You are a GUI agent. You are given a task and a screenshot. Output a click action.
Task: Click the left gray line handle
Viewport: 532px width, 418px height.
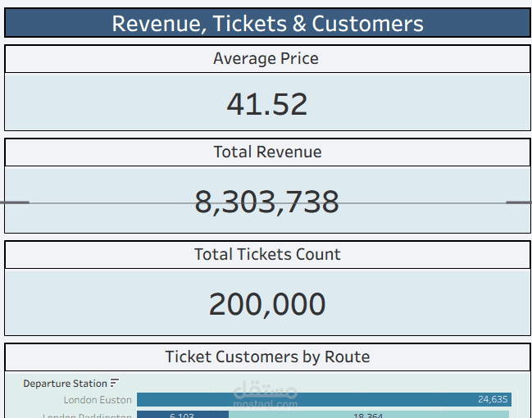click(15, 202)
